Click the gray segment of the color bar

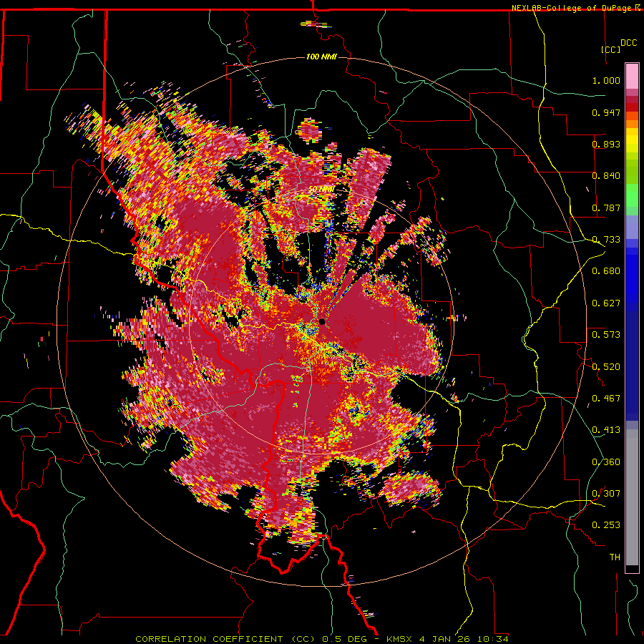pyautogui.click(x=632, y=497)
